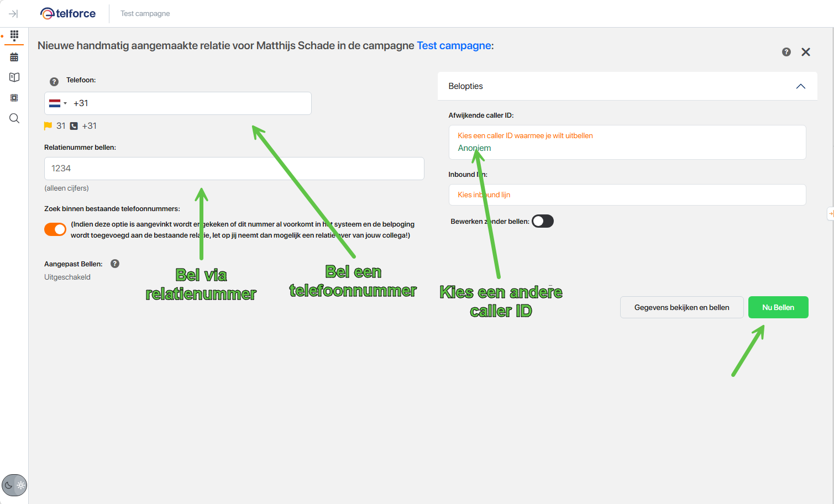
Task: Open the Kies inbound lijn dropdown
Action: [627, 195]
